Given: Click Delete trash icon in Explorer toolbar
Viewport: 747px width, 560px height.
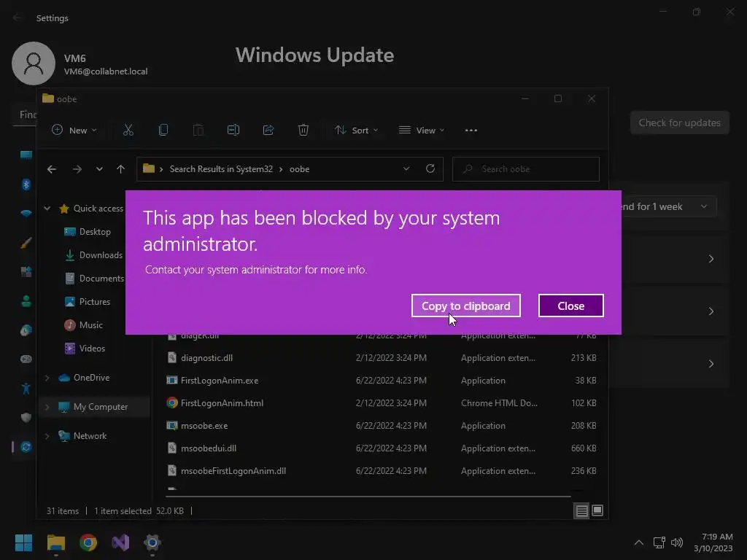Looking at the screenshot, I should click(x=303, y=130).
